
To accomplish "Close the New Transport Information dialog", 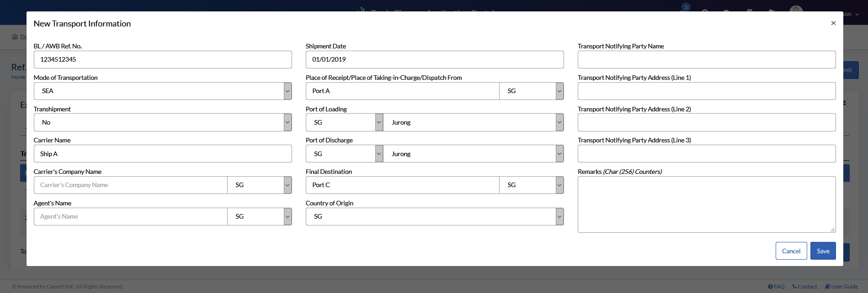I will 833,23.
